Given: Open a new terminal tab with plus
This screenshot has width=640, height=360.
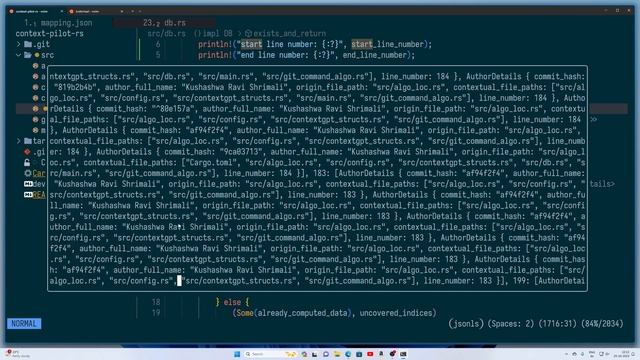Looking at the screenshot, I should tap(132, 11).
